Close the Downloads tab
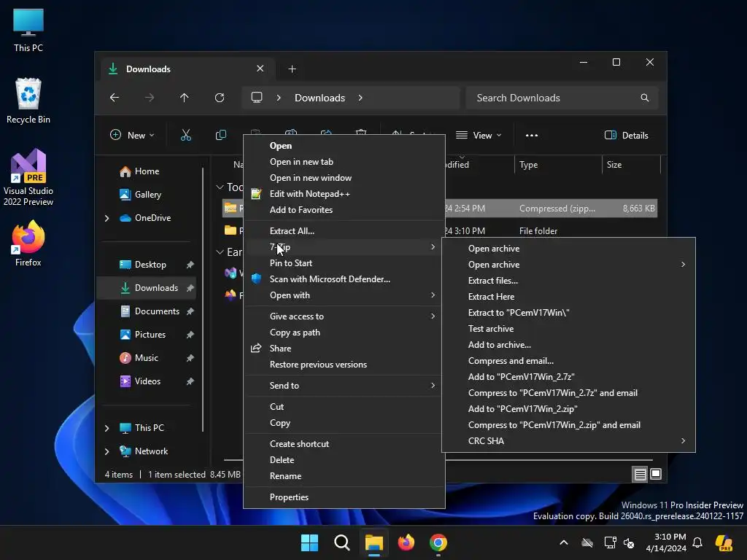This screenshot has width=747, height=560. point(260,69)
